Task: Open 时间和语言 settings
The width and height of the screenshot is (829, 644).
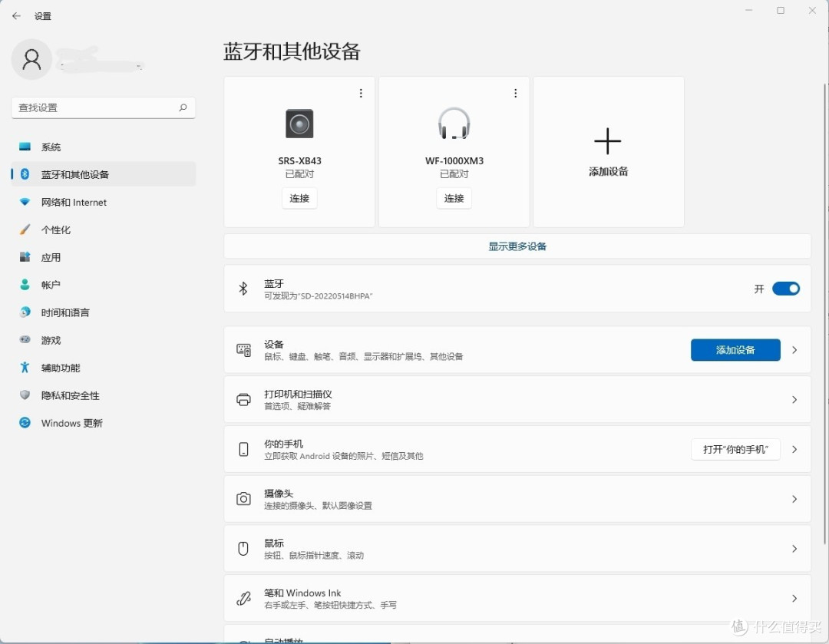Action: coord(103,312)
